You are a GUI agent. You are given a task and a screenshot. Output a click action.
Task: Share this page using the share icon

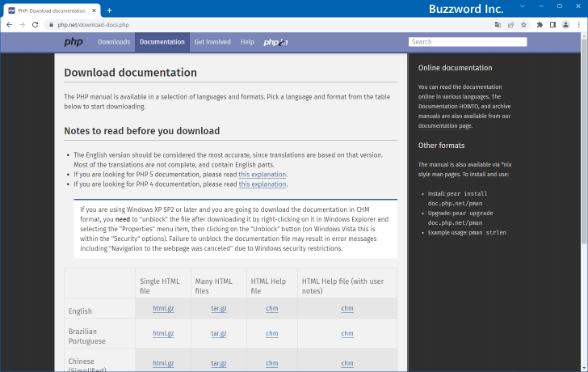pos(510,25)
